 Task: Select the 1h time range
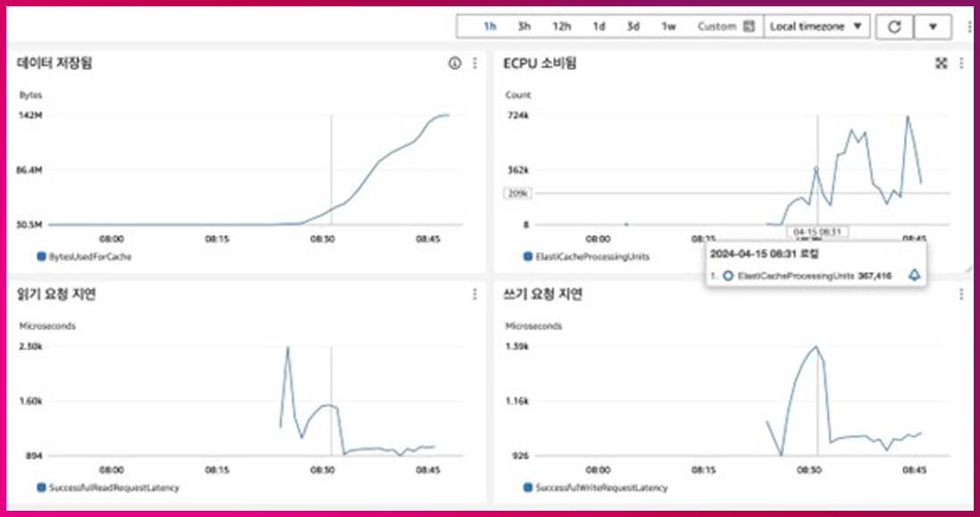pos(489,27)
